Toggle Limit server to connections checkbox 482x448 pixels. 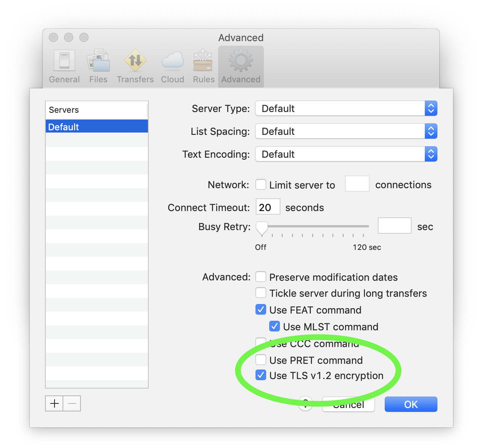[261, 185]
